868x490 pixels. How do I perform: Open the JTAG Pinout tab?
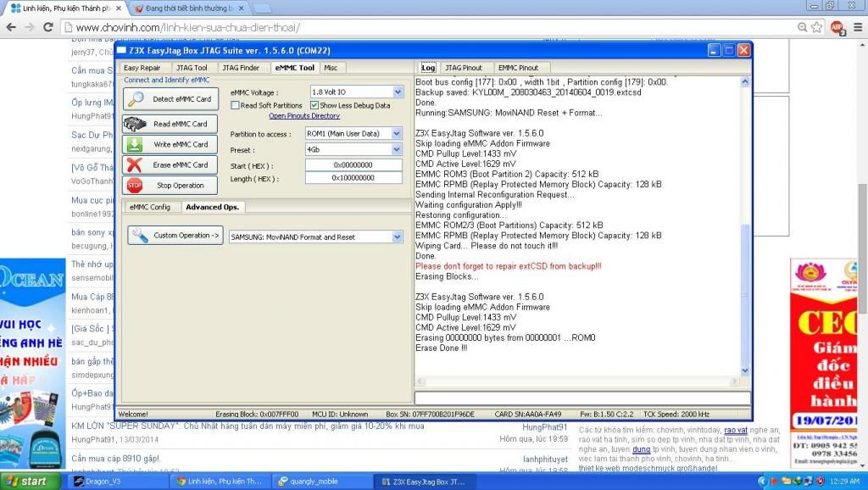click(x=464, y=68)
